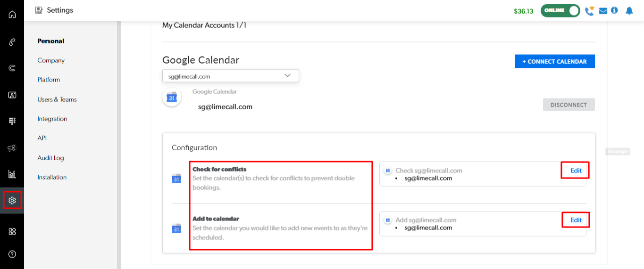Click the blue info icon in header
The height and width of the screenshot is (269, 644).
(614, 10)
